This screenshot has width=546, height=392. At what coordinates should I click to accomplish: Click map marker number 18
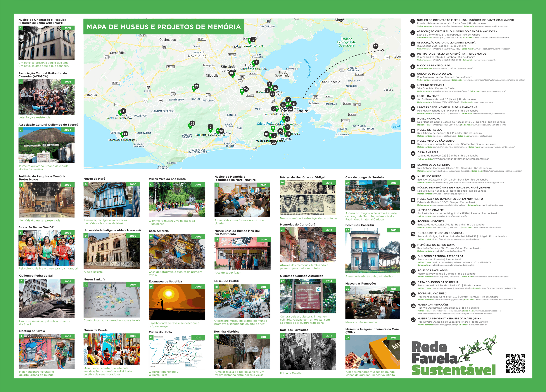click(x=231, y=73)
